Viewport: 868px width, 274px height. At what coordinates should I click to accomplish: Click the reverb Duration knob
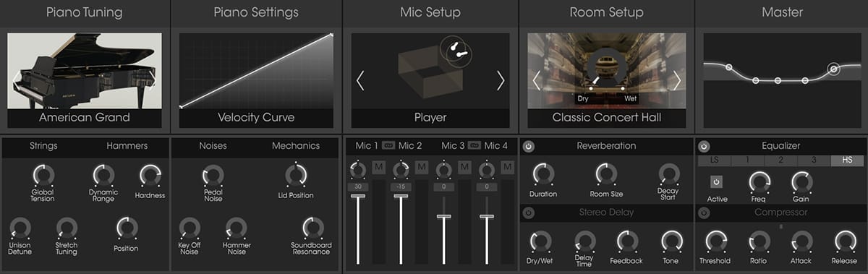click(x=543, y=174)
